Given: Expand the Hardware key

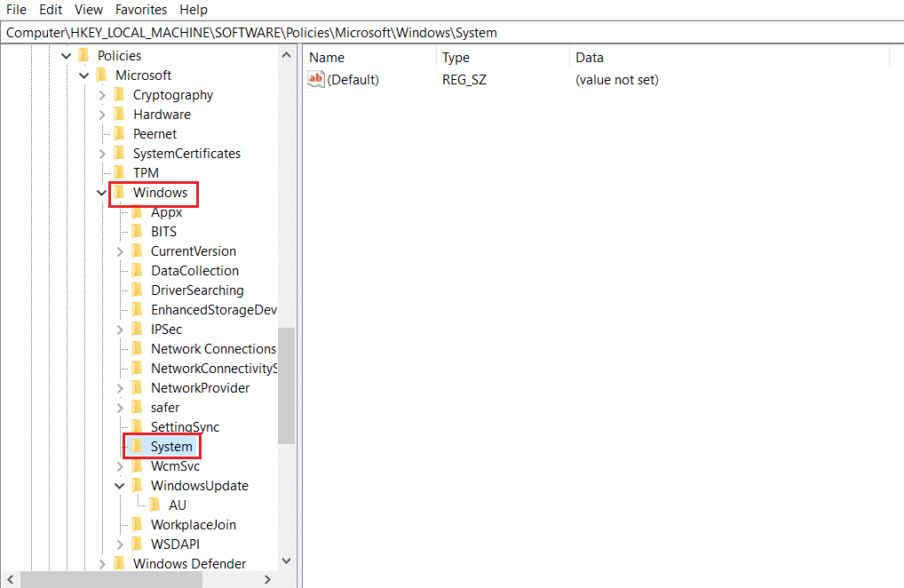Looking at the screenshot, I should click(102, 115).
